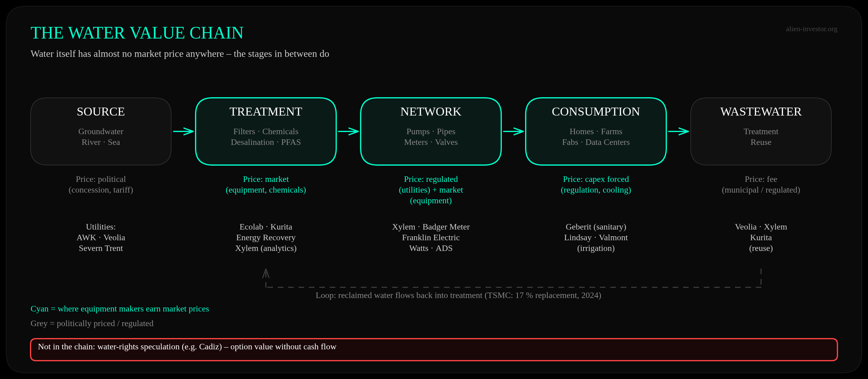Click the arrow between Network and Consumption
This screenshot has width=868, height=379.
pos(513,131)
